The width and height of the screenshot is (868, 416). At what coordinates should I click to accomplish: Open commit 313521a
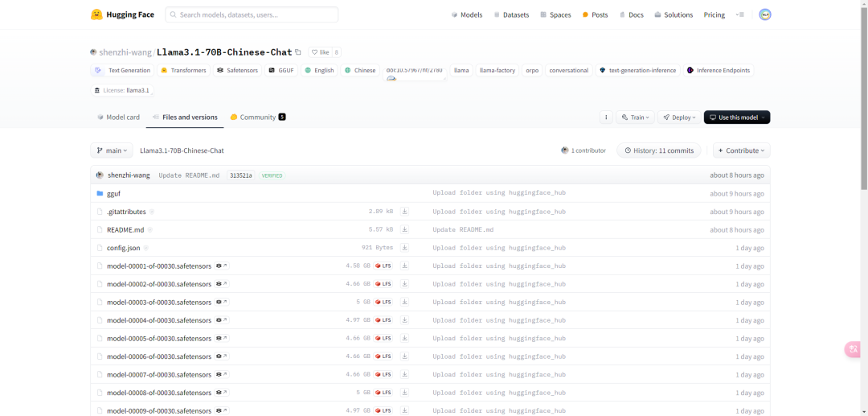(x=240, y=175)
